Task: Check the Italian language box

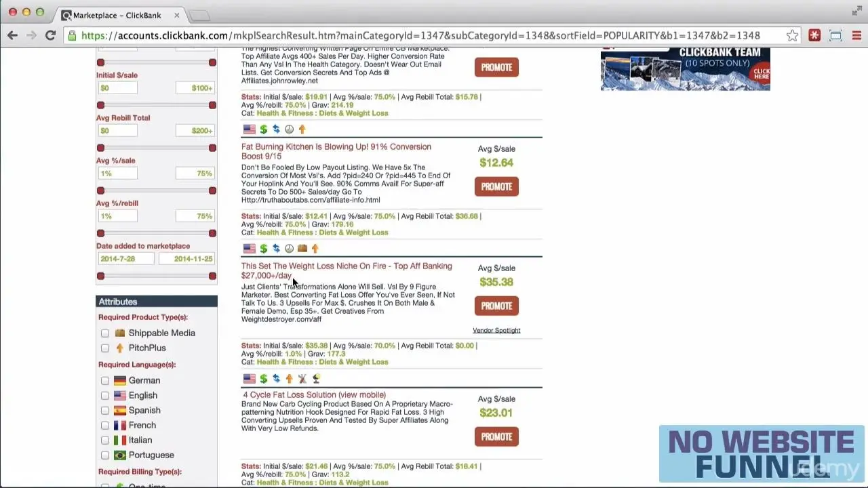Action: [105, 440]
